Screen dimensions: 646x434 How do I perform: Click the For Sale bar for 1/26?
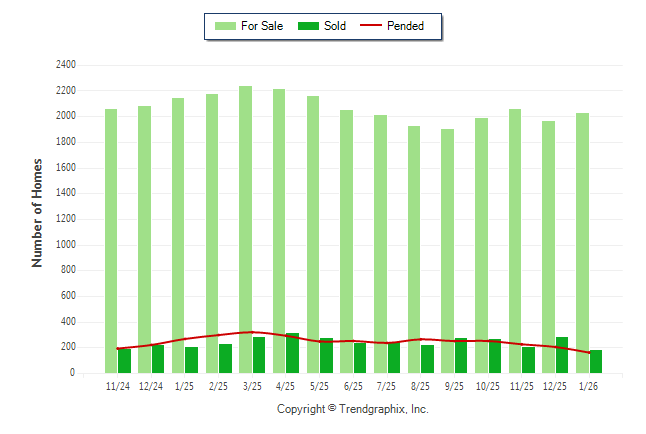pos(583,240)
